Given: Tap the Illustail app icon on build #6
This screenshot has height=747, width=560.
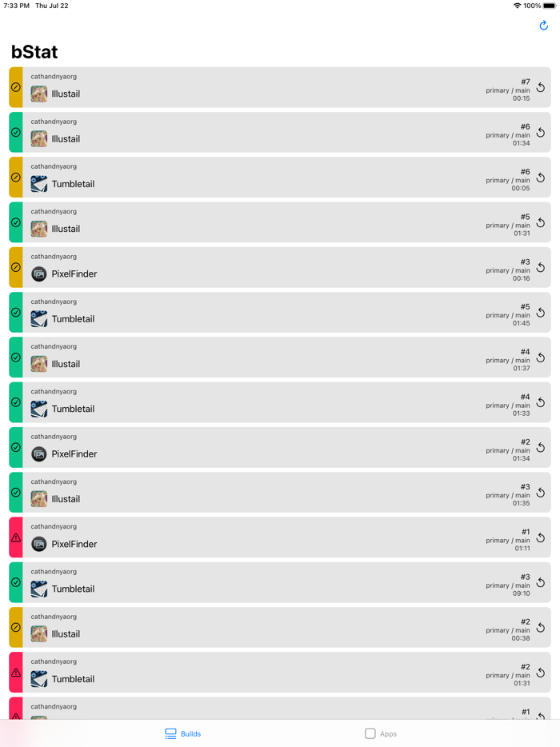Looking at the screenshot, I should [39, 139].
